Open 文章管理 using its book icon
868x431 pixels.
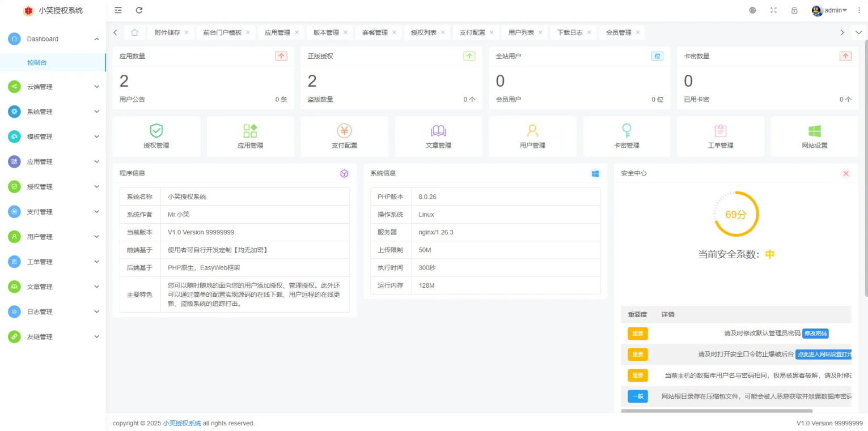tap(438, 131)
